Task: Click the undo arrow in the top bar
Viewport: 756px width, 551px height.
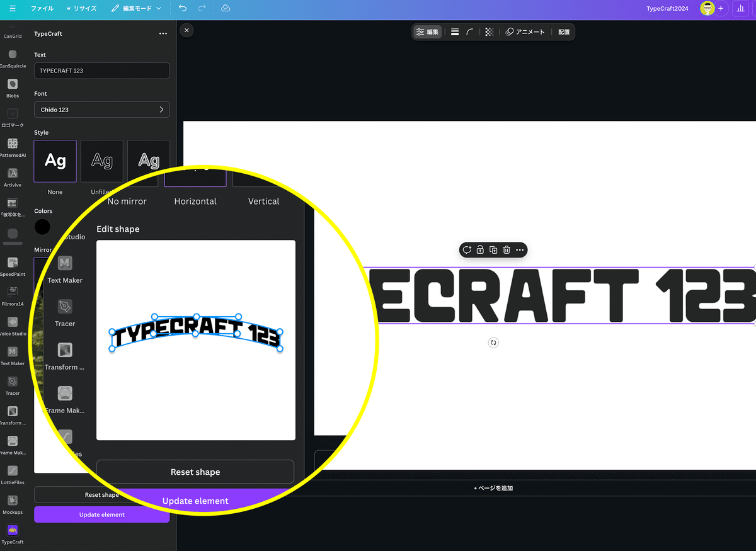Action: tap(183, 8)
